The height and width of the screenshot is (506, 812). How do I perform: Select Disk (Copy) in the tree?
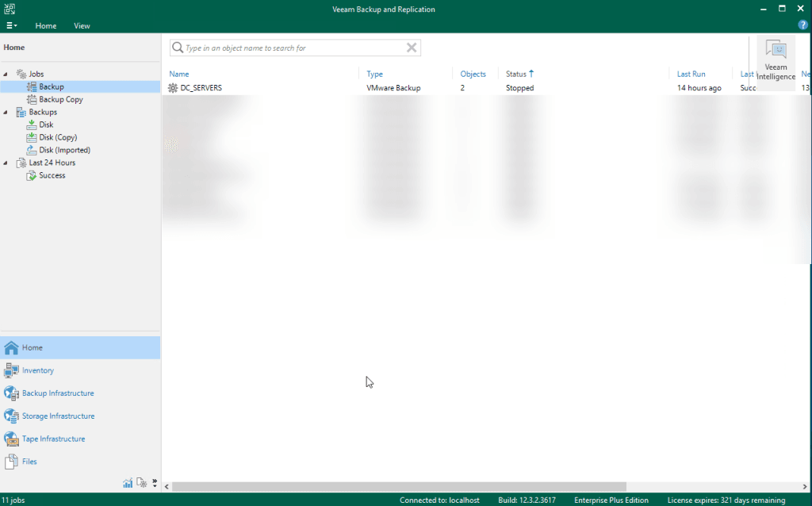[x=58, y=137]
